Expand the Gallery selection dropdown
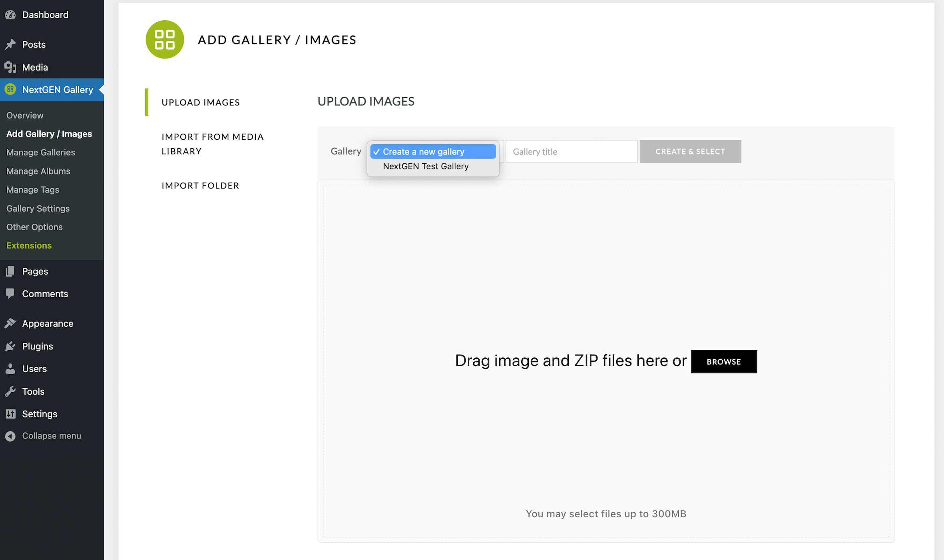944x560 pixels. [433, 151]
